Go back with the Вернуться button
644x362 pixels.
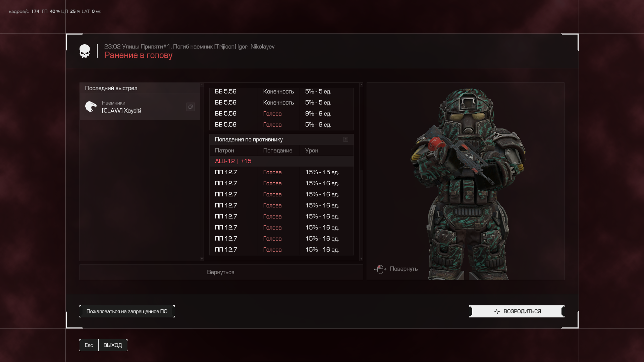pyautogui.click(x=221, y=272)
